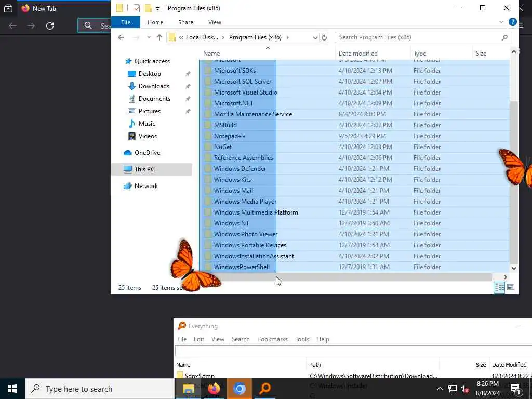Select Network in the navigation pane
Screen dimensions: 532x399
(146, 186)
